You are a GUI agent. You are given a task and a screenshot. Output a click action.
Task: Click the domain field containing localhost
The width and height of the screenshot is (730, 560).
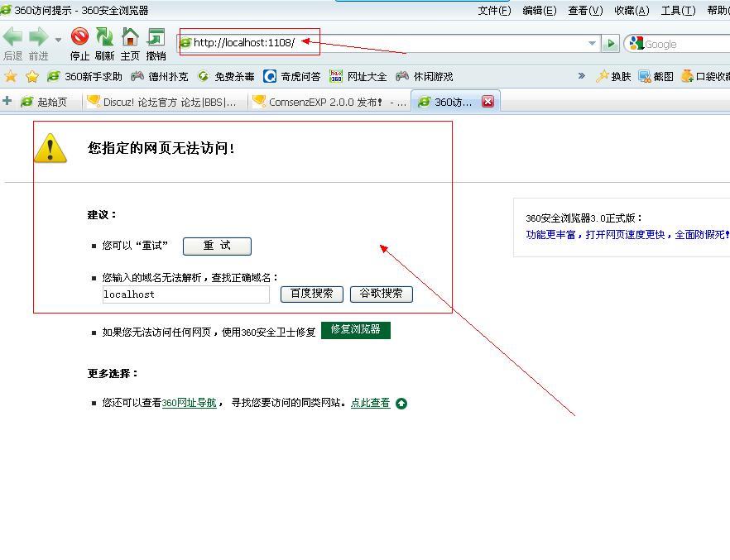[185, 294]
